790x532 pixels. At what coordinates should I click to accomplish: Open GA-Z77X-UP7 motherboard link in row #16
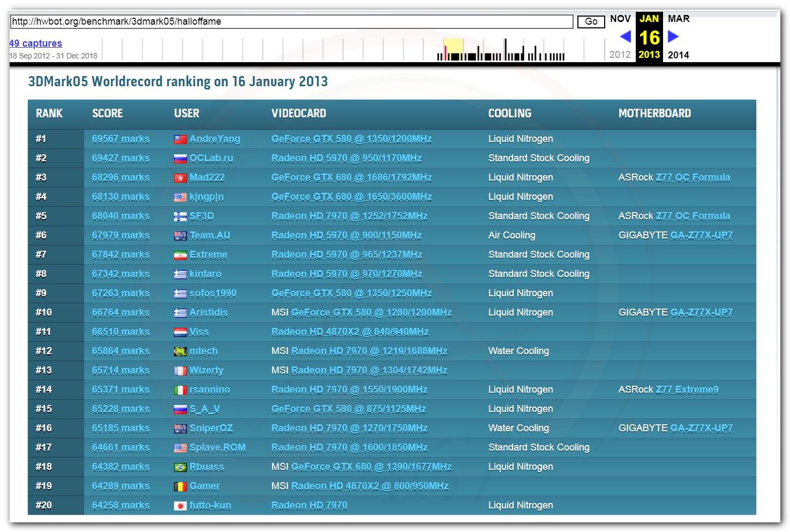[702, 428]
